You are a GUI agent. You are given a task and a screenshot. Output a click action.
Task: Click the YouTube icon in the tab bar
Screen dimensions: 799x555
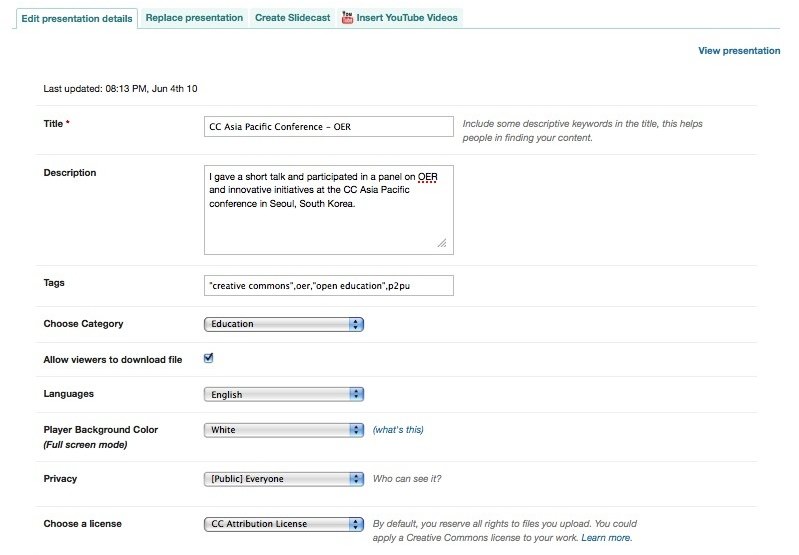coord(347,18)
